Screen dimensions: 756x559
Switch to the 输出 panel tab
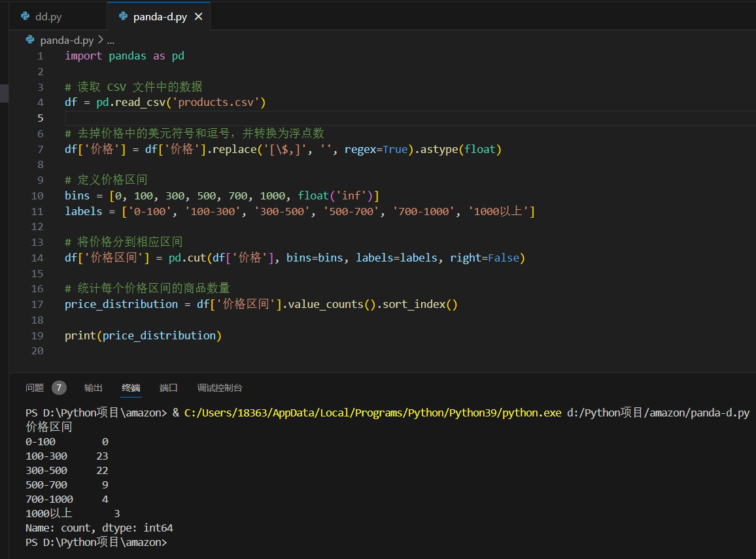pos(93,388)
